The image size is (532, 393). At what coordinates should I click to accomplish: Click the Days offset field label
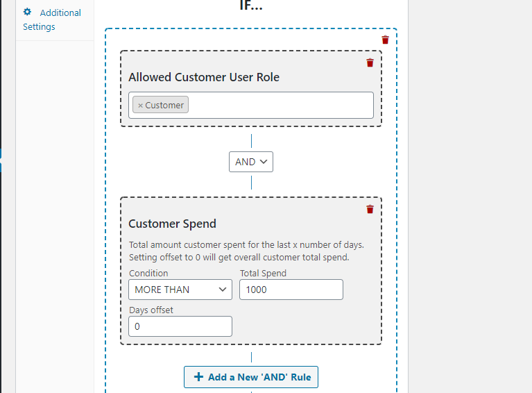tap(151, 310)
